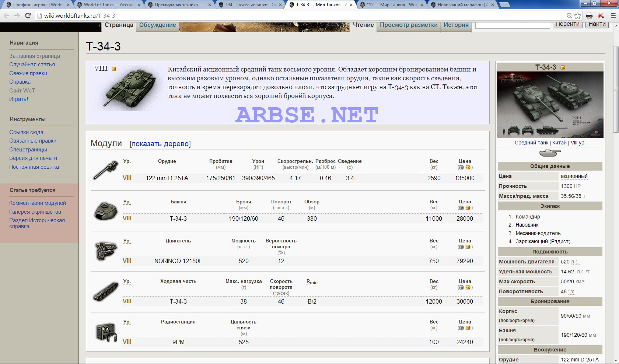The height and width of the screenshot is (364, 619).
Task: Expand modules with 'показать дерево'
Action: [x=160, y=144]
